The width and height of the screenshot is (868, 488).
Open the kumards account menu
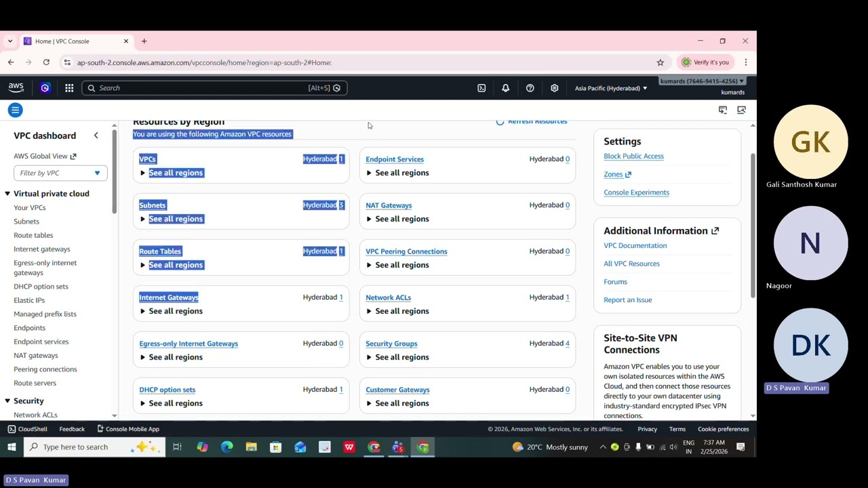point(702,86)
